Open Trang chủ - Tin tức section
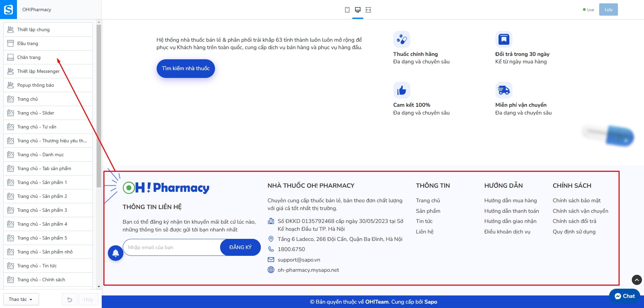The height and width of the screenshot is (308, 644). 48,266
